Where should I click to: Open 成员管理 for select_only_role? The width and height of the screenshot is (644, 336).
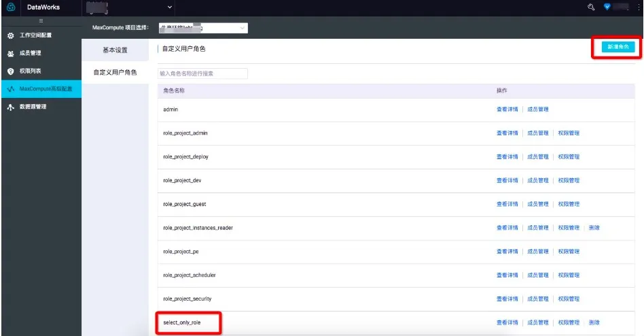538,323
